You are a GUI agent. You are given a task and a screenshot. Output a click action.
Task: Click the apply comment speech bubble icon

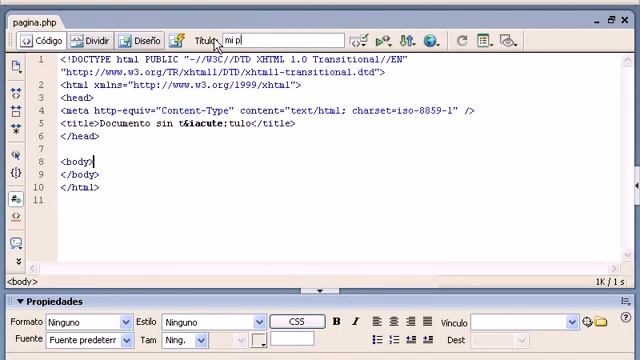[16, 243]
